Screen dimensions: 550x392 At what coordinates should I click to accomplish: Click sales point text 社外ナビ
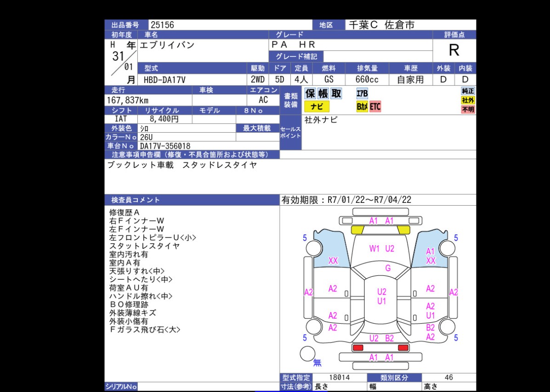click(321, 120)
